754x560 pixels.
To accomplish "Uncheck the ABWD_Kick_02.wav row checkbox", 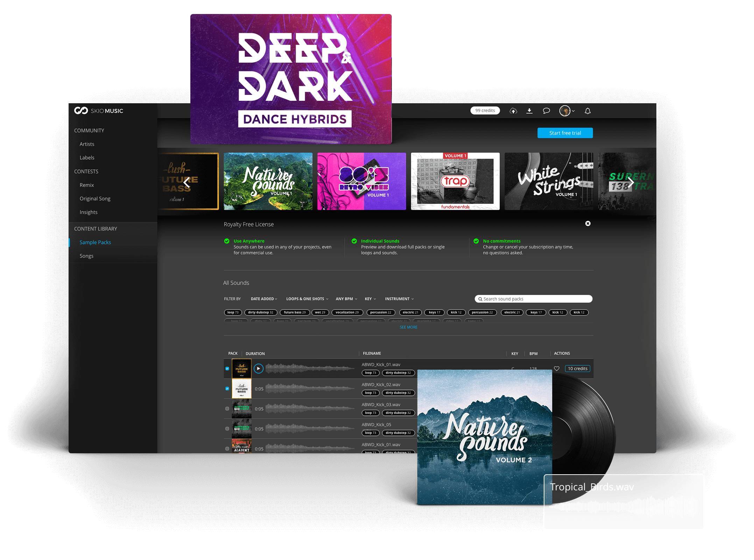I will [x=227, y=388].
